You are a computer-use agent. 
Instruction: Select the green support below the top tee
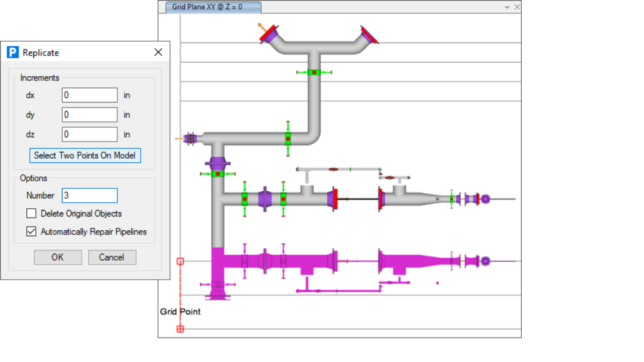(314, 72)
